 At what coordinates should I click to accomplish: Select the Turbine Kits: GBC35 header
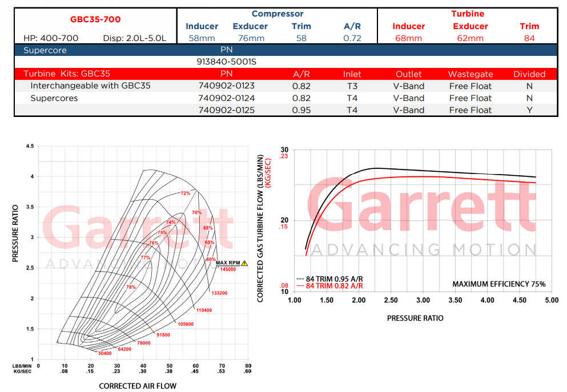click(x=67, y=74)
